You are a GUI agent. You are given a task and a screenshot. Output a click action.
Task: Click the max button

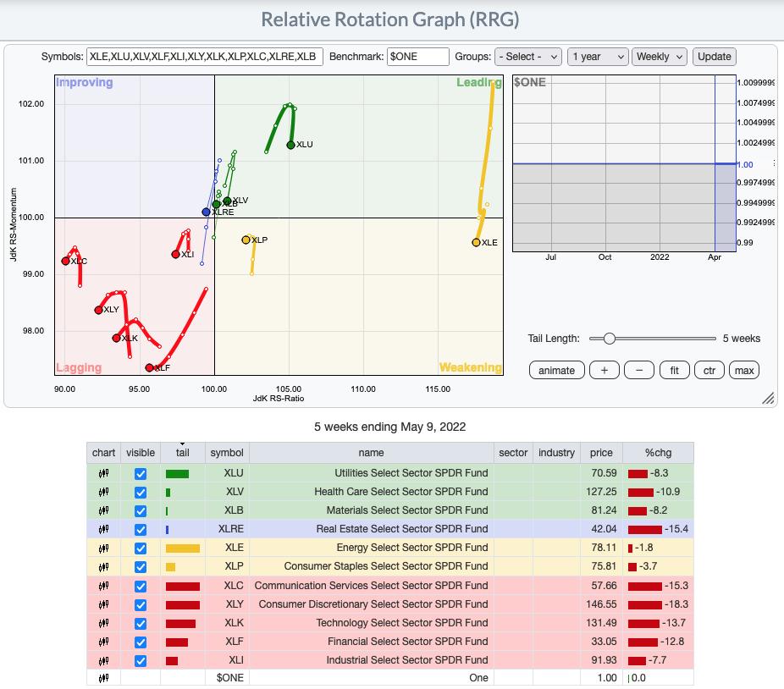point(744,371)
